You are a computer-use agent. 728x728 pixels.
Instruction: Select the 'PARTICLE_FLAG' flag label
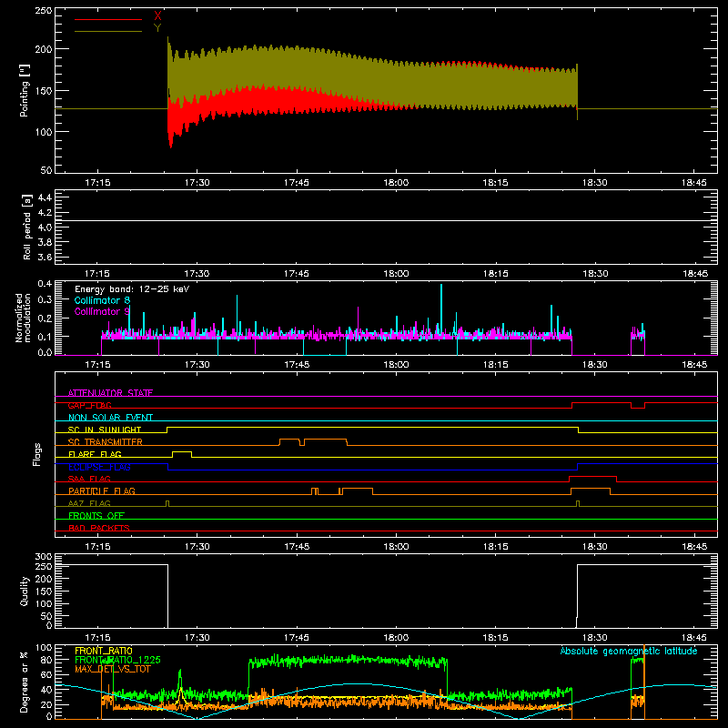click(x=102, y=490)
